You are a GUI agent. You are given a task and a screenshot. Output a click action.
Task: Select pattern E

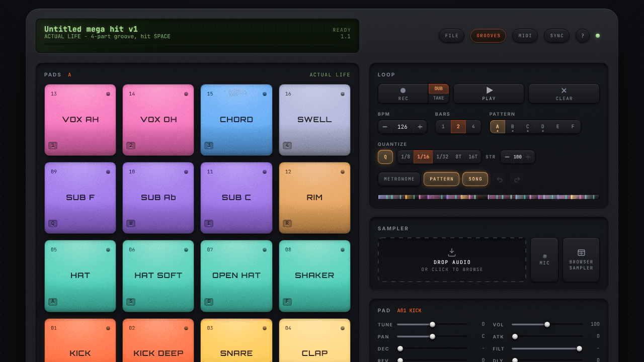[557, 127]
